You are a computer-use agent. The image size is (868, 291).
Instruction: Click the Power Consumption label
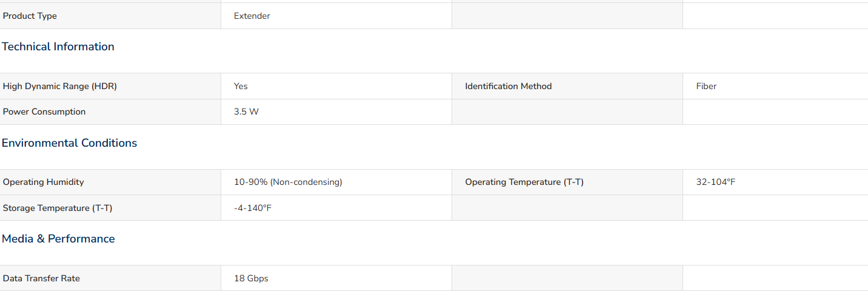click(44, 112)
